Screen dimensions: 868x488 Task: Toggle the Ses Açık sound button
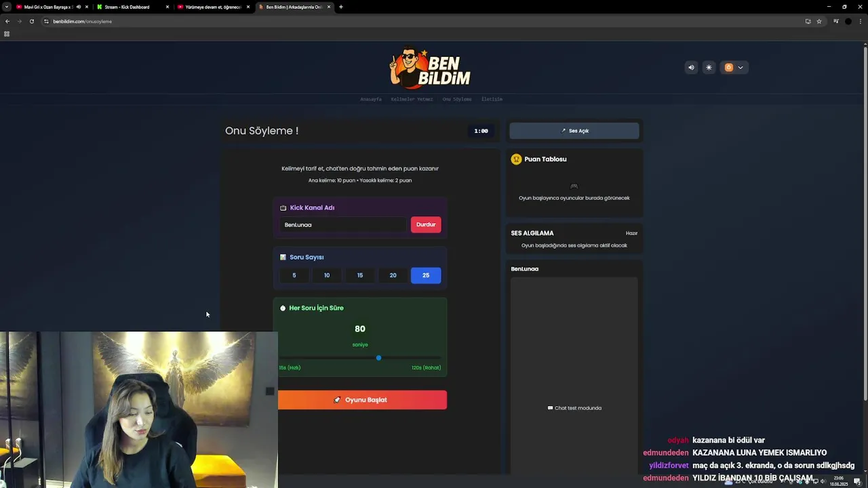tap(574, 131)
